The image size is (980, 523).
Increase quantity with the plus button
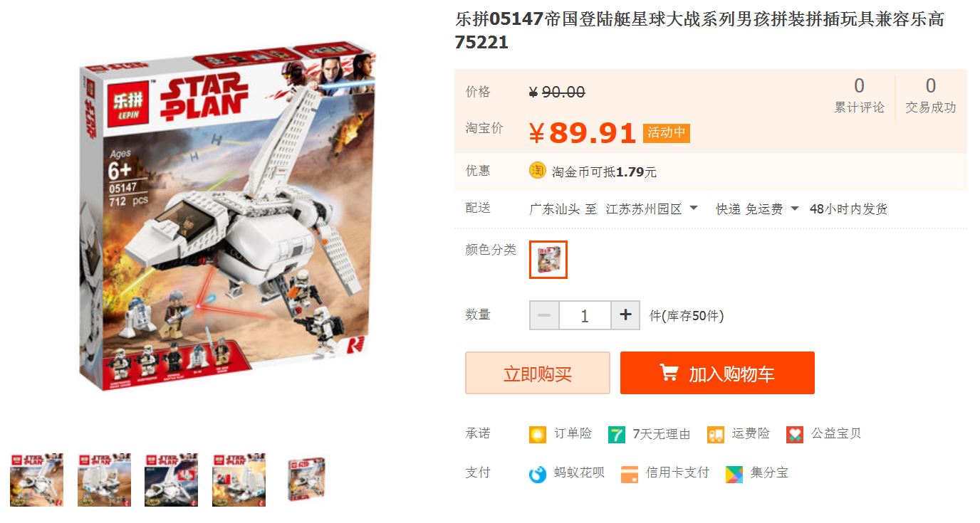(625, 315)
